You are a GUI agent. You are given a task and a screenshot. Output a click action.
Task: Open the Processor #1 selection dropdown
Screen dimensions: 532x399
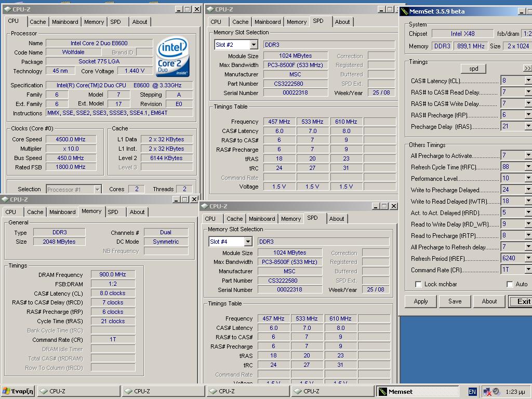(97, 189)
